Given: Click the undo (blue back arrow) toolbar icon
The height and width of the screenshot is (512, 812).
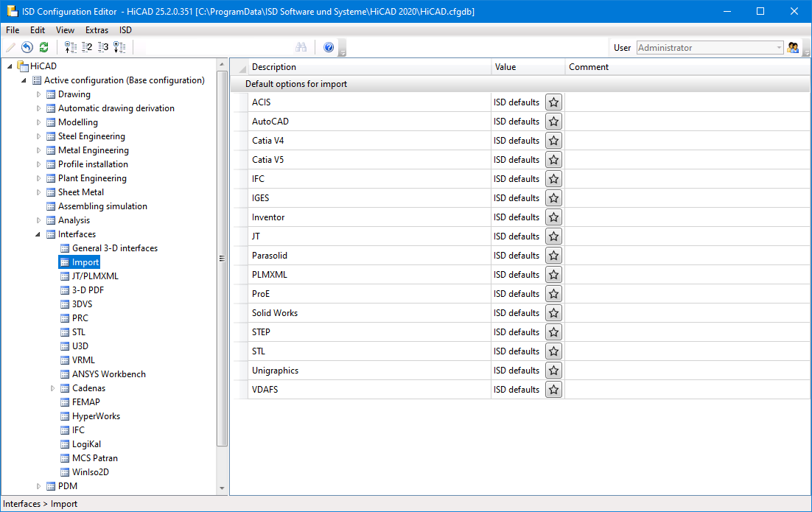Looking at the screenshot, I should tap(27, 47).
